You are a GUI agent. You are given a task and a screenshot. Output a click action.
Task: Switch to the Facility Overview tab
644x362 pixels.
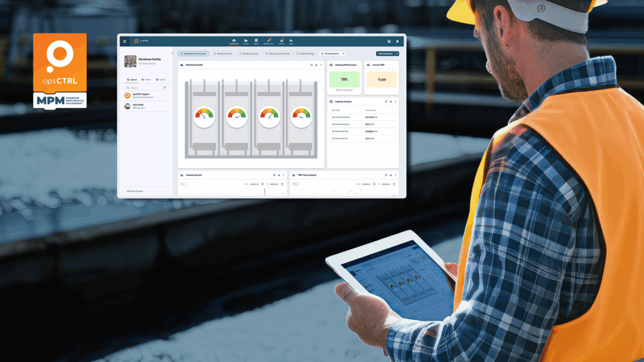click(x=250, y=53)
